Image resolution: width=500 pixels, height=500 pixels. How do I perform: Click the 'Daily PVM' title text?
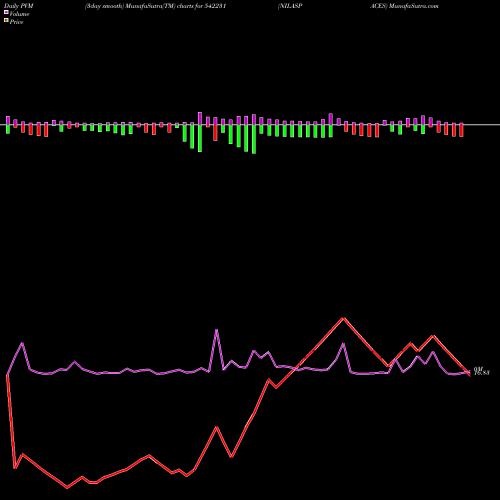click(x=19, y=6)
